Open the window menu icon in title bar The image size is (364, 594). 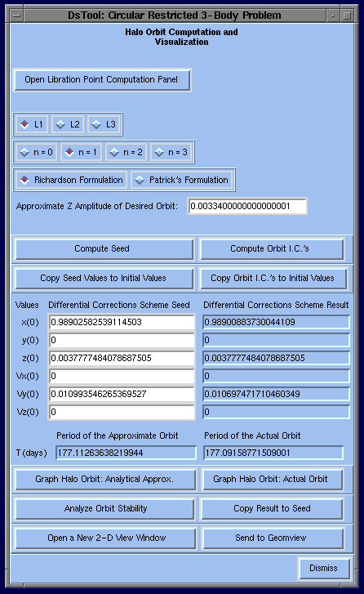click(16, 16)
